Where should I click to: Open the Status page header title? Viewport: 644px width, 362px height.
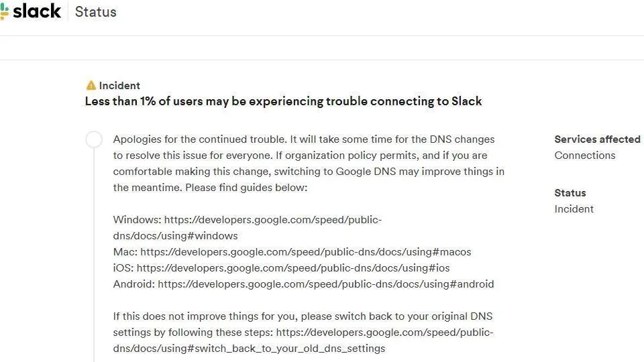point(95,12)
